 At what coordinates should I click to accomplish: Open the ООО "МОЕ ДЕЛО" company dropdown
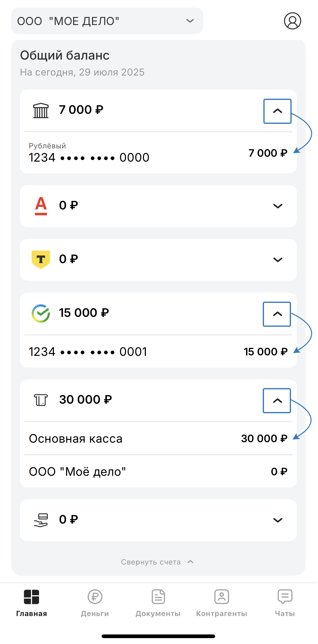(107, 21)
